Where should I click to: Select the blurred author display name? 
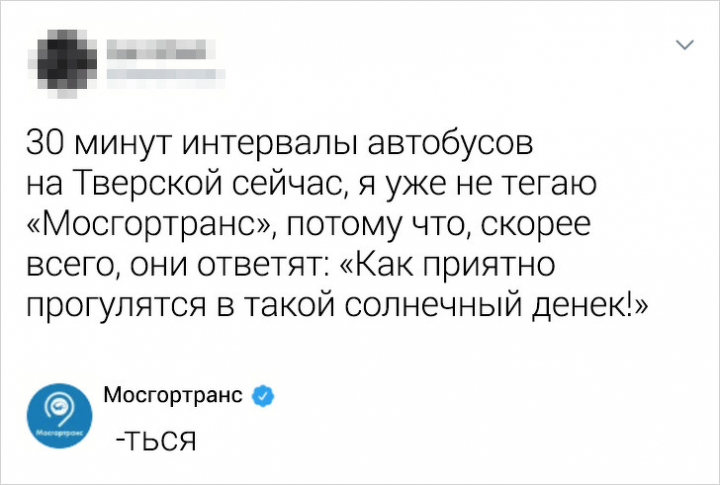162,49
